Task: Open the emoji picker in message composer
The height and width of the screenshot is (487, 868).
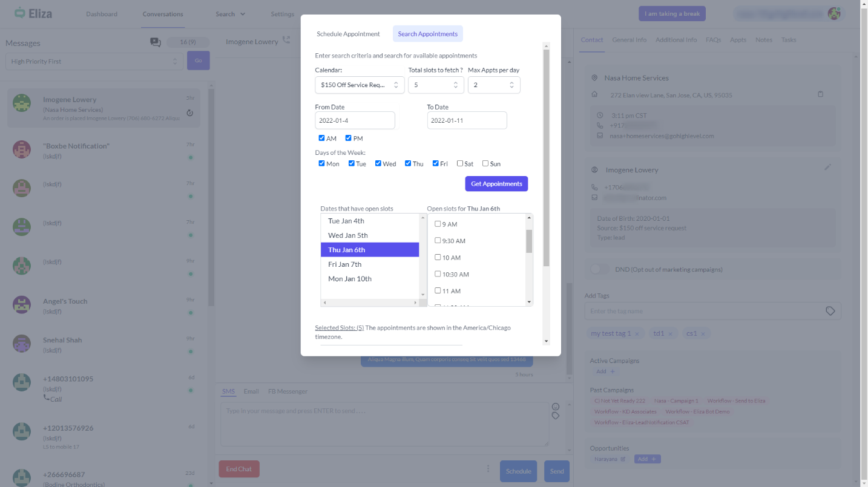Action: [x=555, y=407]
